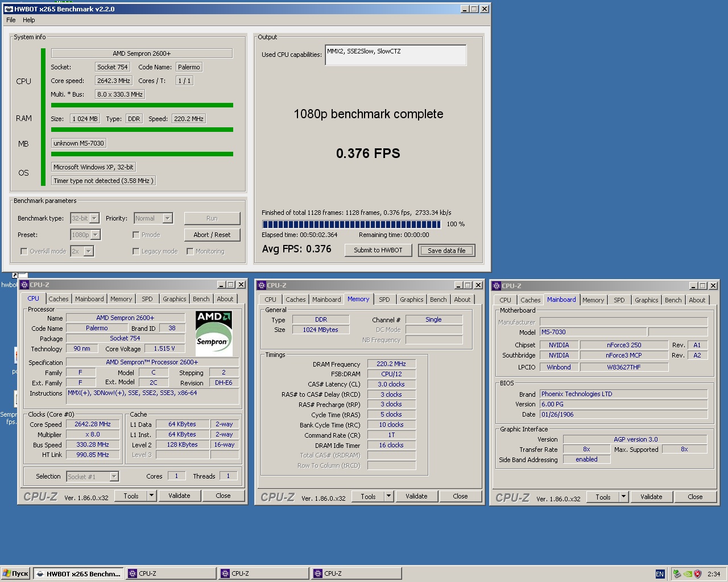Open Graphics tab in the Mainboard CPU-Z window
This screenshot has height=582, width=728.
coord(647,300)
